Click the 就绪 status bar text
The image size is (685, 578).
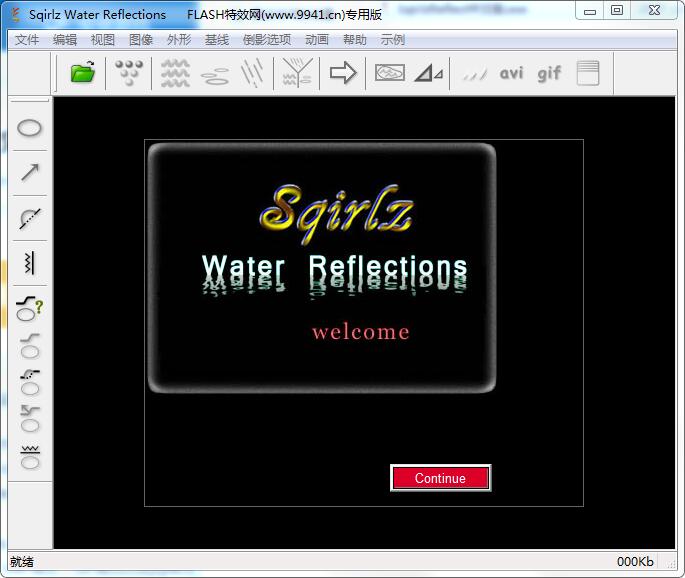pos(22,561)
